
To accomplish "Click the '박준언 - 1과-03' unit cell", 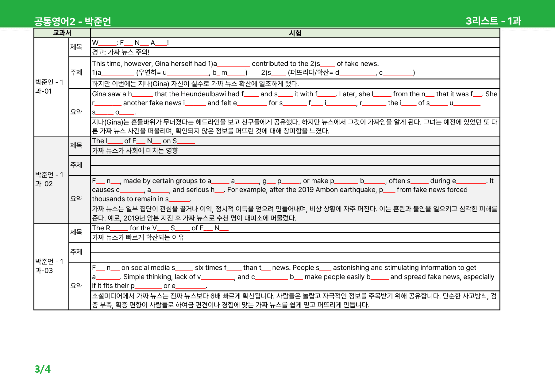I will [x=51, y=266].
